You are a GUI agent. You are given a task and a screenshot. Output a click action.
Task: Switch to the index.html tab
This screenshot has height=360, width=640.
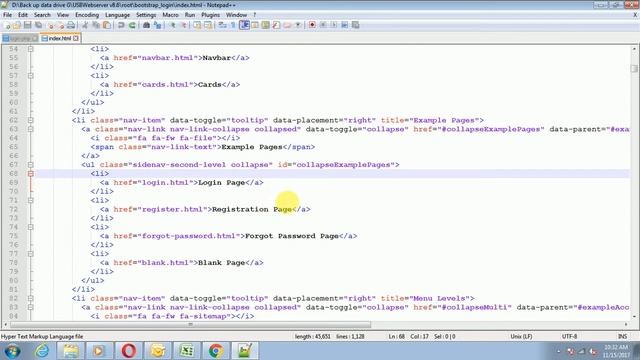(x=60, y=38)
